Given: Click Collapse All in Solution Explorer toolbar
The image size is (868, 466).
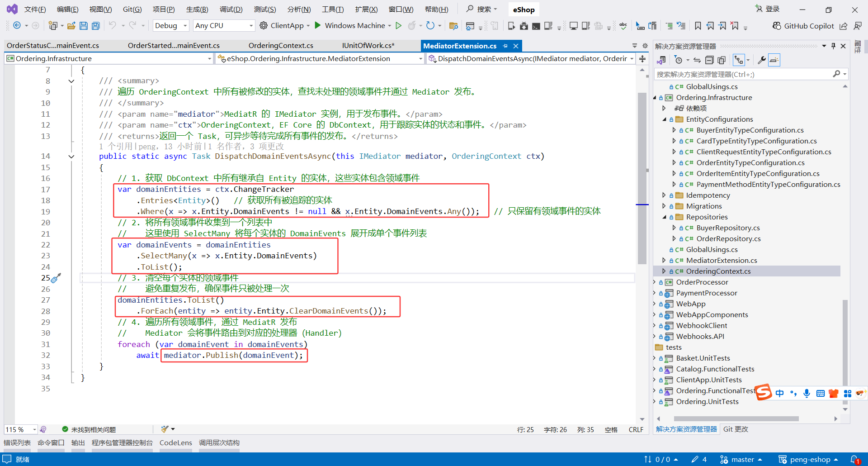Looking at the screenshot, I should [709, 60].
